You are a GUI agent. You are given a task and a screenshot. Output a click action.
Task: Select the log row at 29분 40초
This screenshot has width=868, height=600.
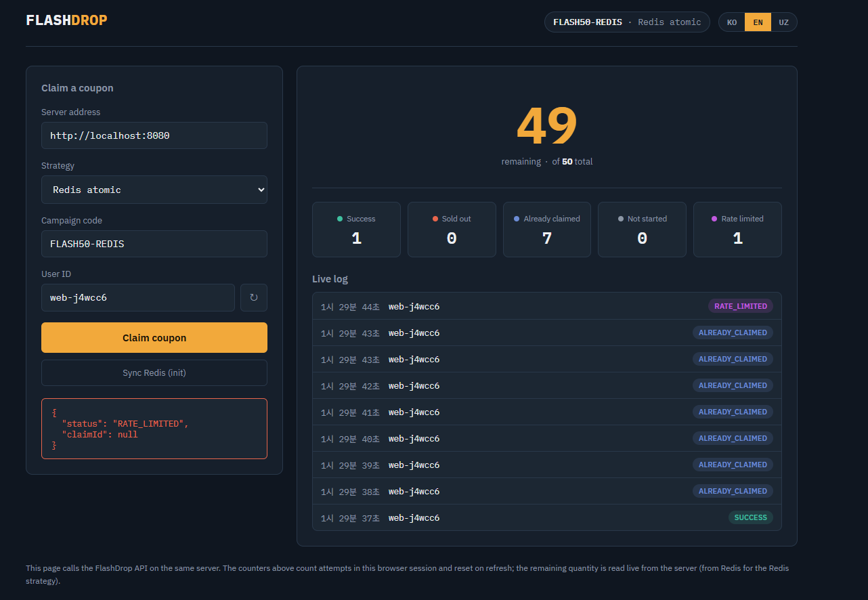coord(547,438)
